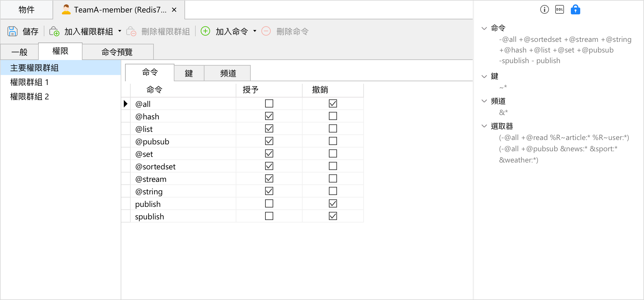Click the 儲存 save icon
Screen dimensions: 644x300
[x=12, y=31]
